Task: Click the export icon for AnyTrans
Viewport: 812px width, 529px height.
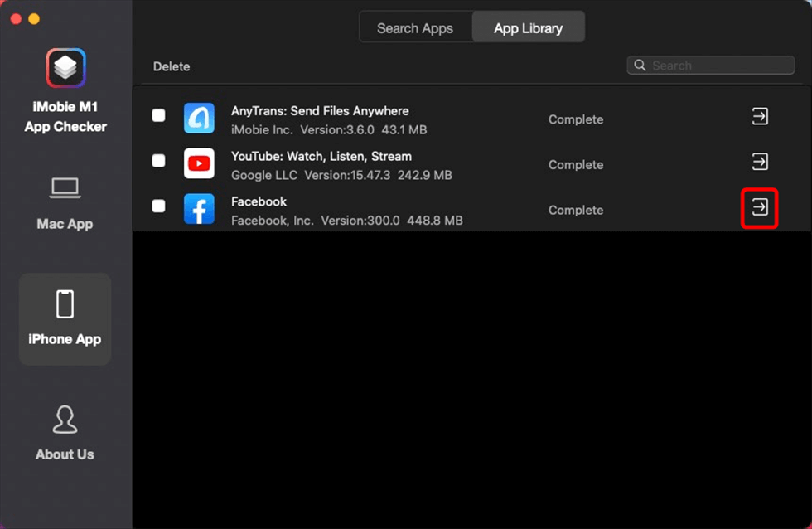Action: pos(759,117)
